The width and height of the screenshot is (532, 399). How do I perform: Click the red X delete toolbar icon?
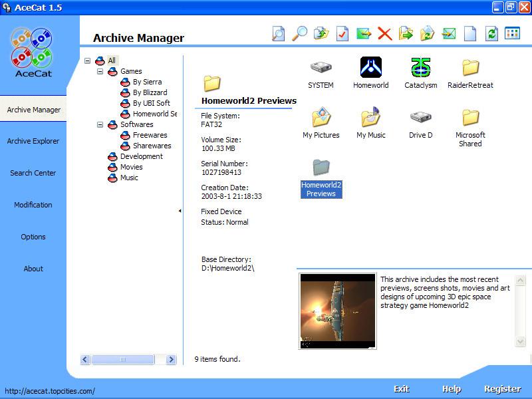385,34
